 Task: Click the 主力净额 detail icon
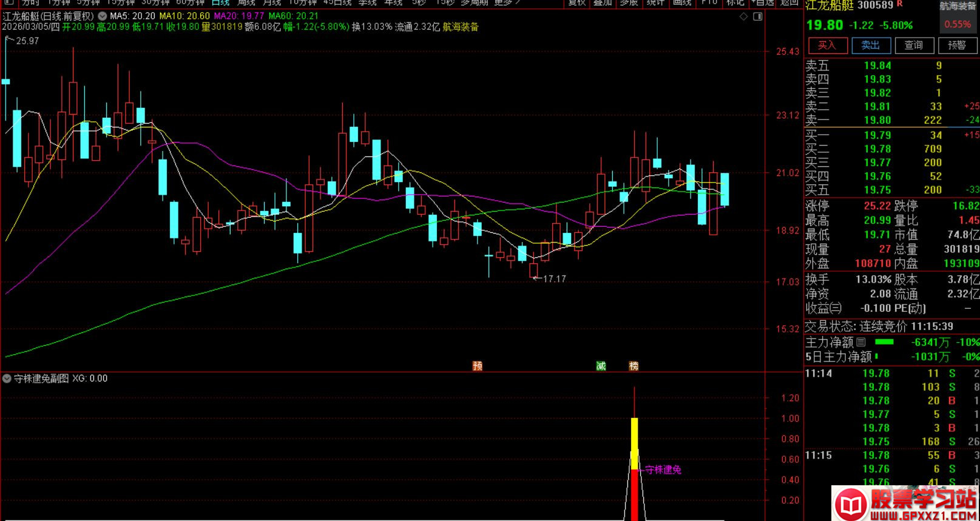pyautogui.click(x=860, y=343)
